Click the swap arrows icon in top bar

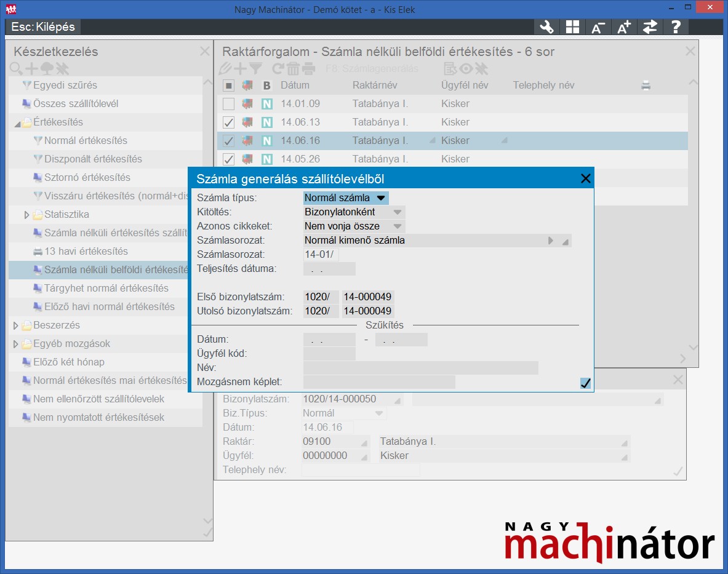(x=650, y=27)
